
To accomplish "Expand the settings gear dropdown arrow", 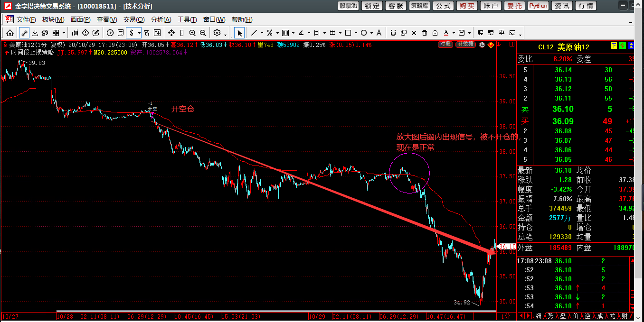I will click(225, 33).
